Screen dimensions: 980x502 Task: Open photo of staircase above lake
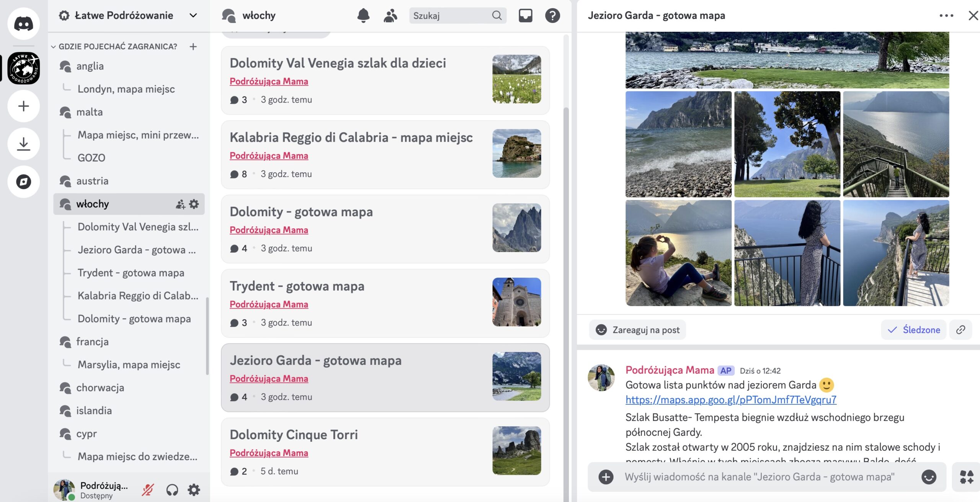pyautogui.click(x=896, y=144)
